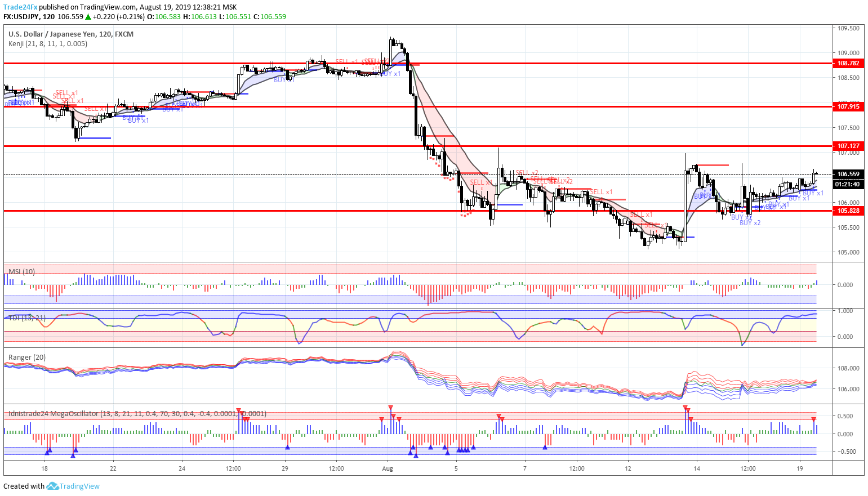Click the 19 date label on time axis

(x=800, y=468)
